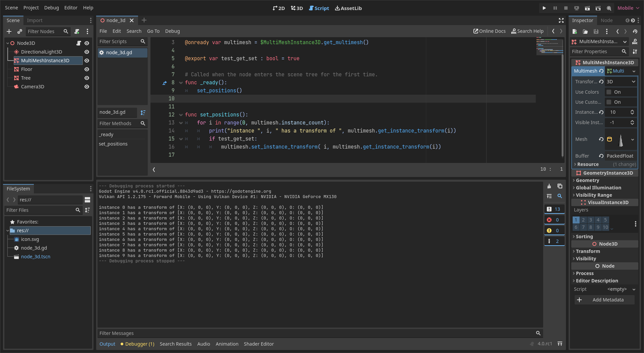Toggle visibility layer 3
The height and width of the screenshot is (353, 644).
click(590, 220)
